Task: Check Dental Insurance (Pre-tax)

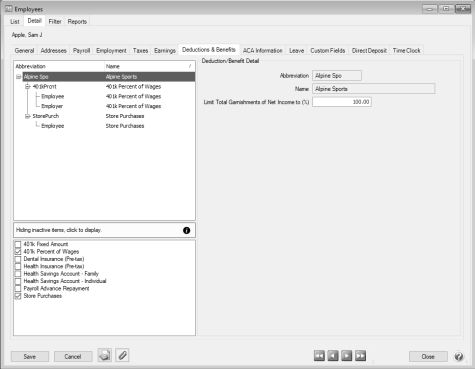Action: [x=18, y=259]
